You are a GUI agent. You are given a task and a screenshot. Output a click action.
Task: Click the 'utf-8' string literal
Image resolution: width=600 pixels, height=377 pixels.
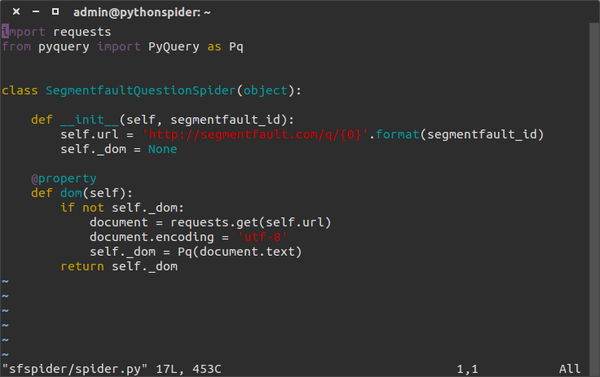coord(262,237)
